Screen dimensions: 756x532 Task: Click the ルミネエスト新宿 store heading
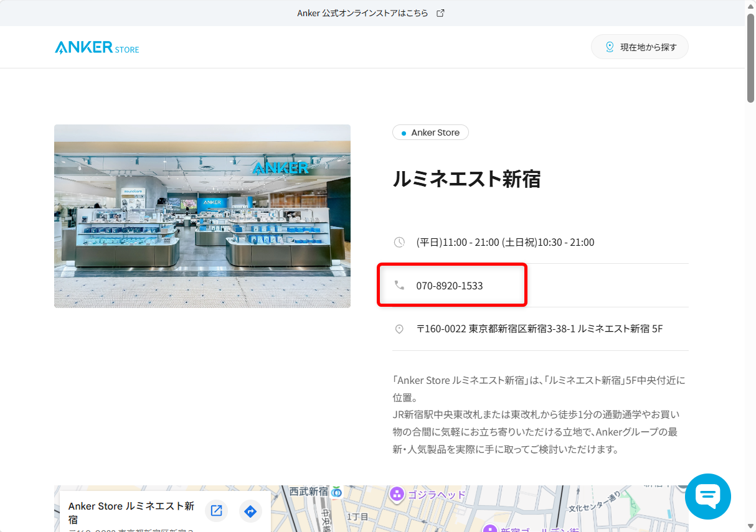click(466, 179)
